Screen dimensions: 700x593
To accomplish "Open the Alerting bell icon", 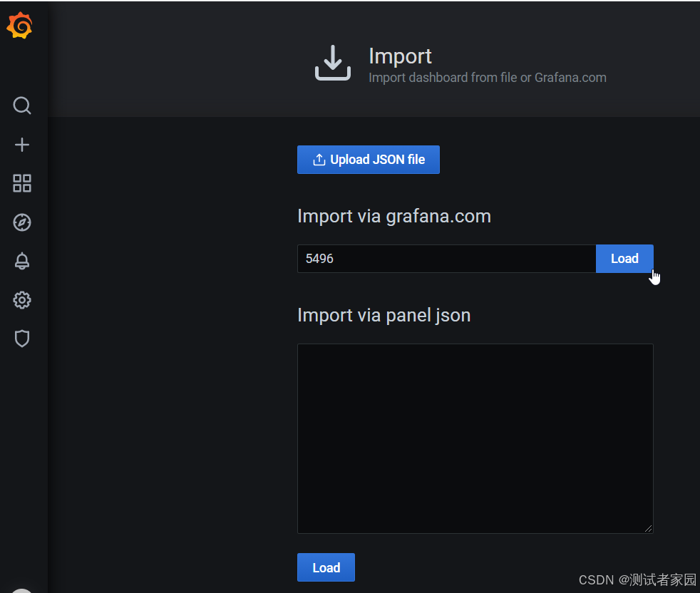I will point(22,262).
